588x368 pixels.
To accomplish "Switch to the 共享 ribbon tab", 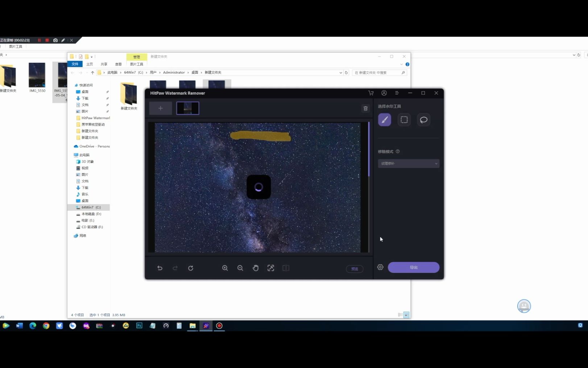I will coord(104,64).
